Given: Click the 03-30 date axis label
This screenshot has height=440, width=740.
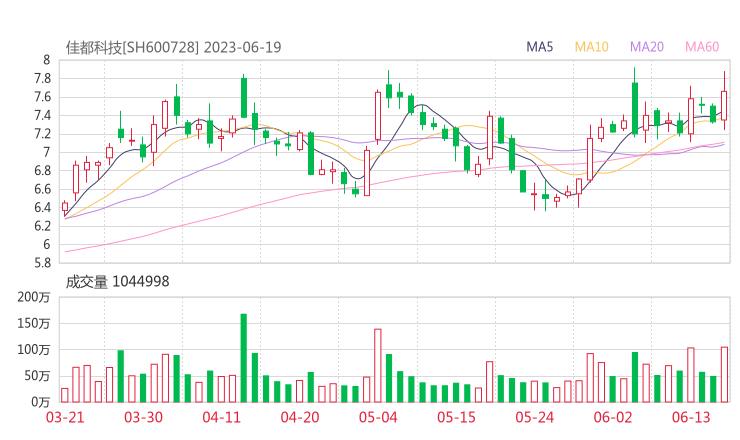Looking at the screenshot, I should point(143,417).
